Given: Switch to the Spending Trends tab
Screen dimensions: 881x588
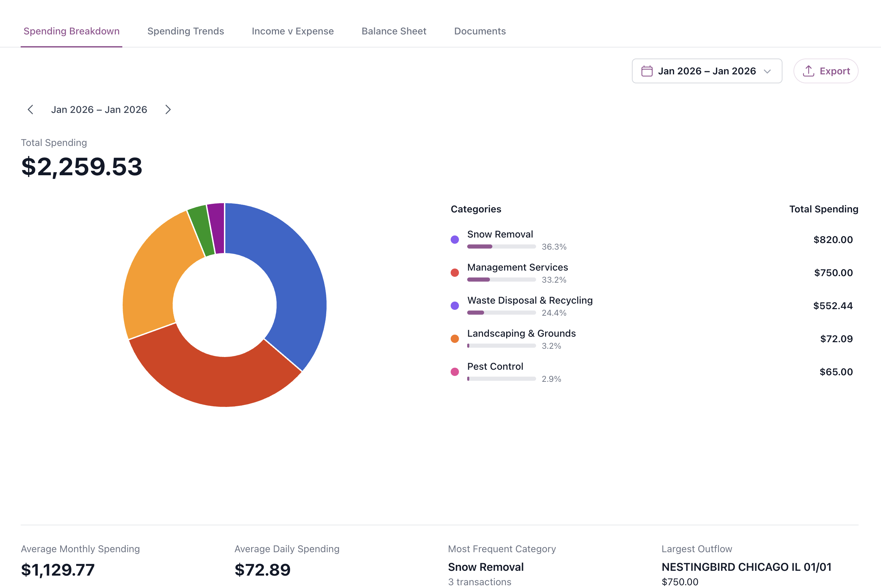Looking at the screenshot, I should (x=185, y=31).
